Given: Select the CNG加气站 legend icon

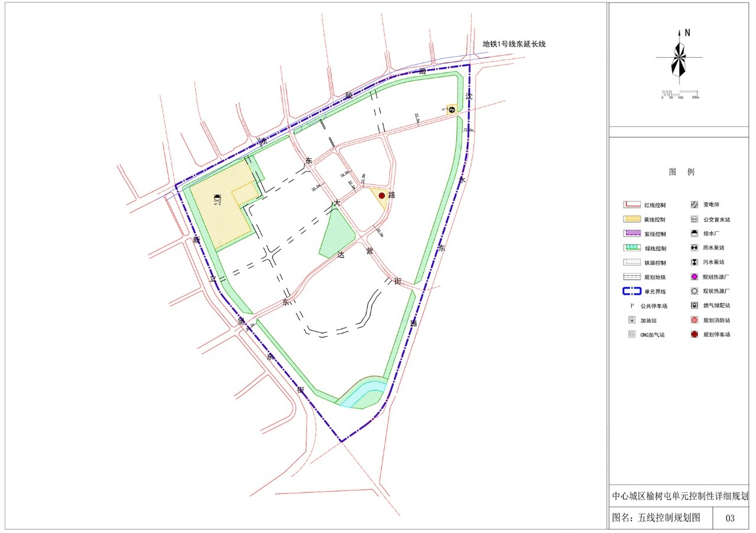Looking at the screenshot, I should (632, 334).
